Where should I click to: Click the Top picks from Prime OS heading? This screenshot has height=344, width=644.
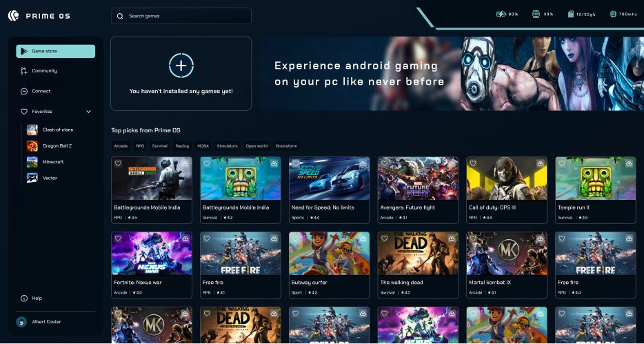point(145,130)
